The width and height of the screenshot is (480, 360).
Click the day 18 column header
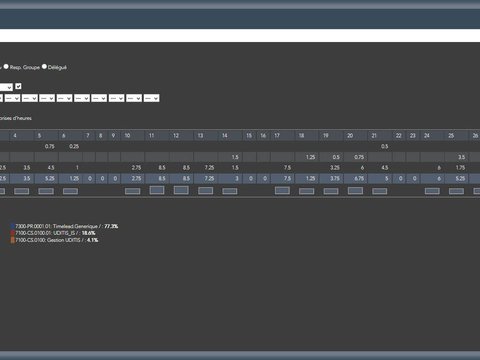307,135
